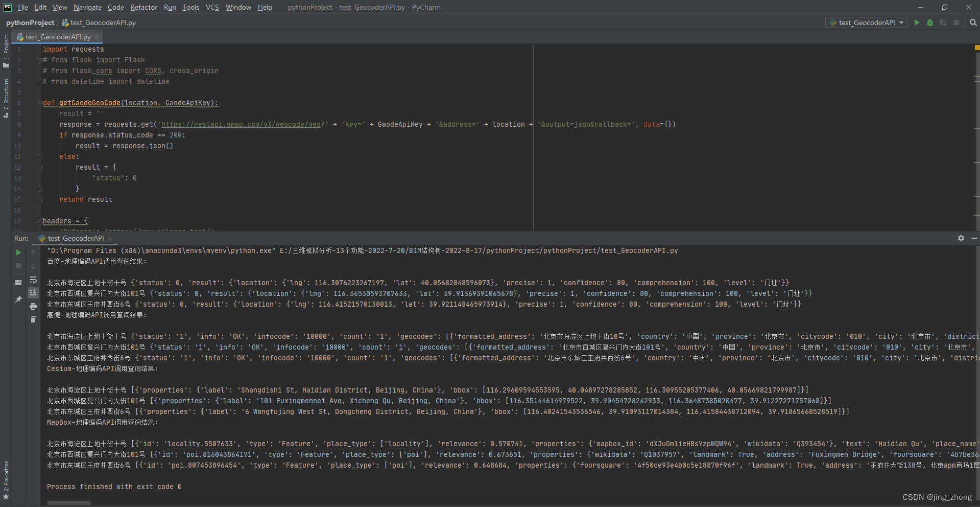Click 'result = response.json()' on line 10
The height and width of the screenshot is (507, 980).
[x=125, y=146]
